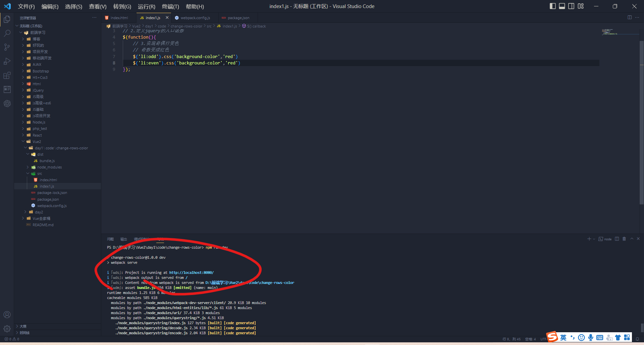The image size is (644, 345).
Task: Open the terminal profile dropdown arrow
Action: pyautogui.click(x=594, y=239)
